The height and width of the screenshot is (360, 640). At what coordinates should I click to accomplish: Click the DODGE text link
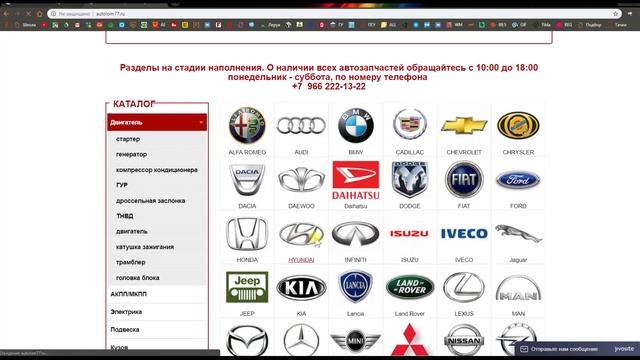pyautogui.click(x=410, y=206)
